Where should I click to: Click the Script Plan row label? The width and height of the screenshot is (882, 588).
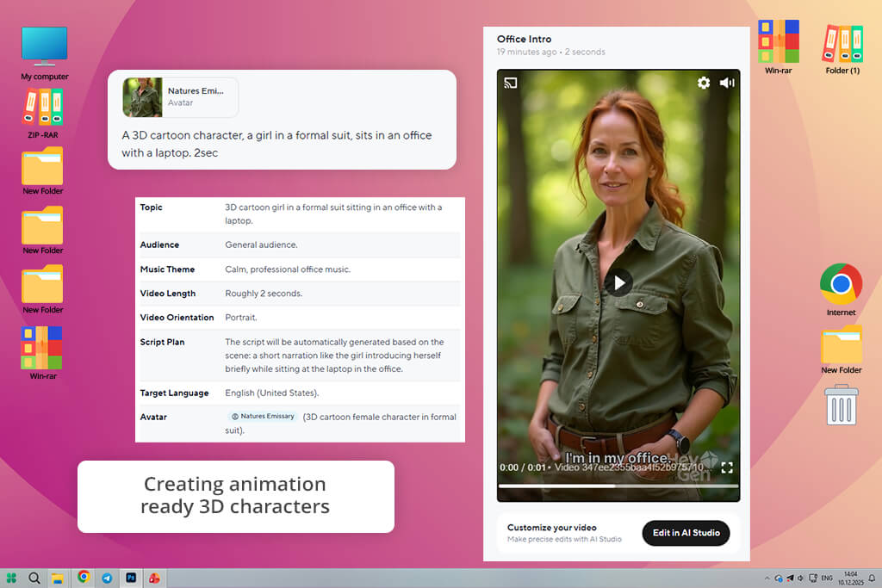click(162, 342)
